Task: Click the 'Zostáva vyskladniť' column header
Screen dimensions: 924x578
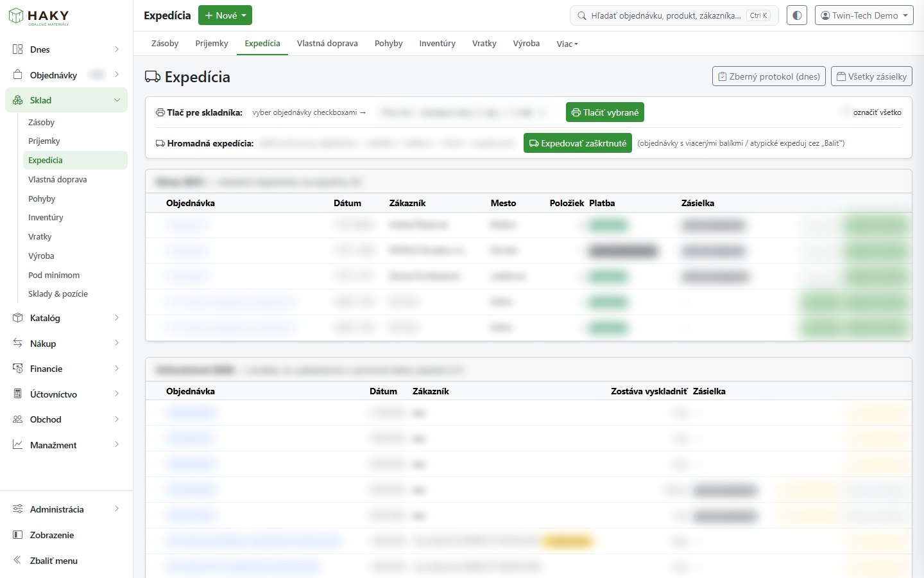Action: [x=649, y=391]
